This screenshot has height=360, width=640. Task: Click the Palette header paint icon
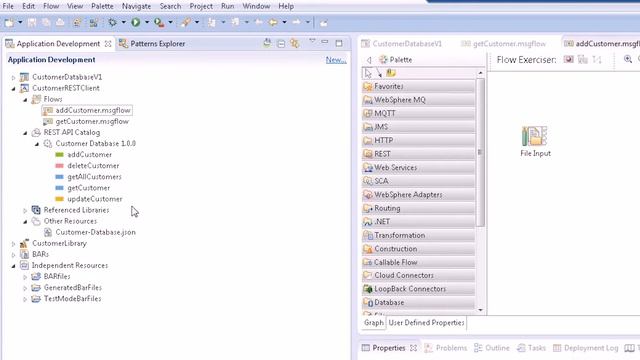383,60
